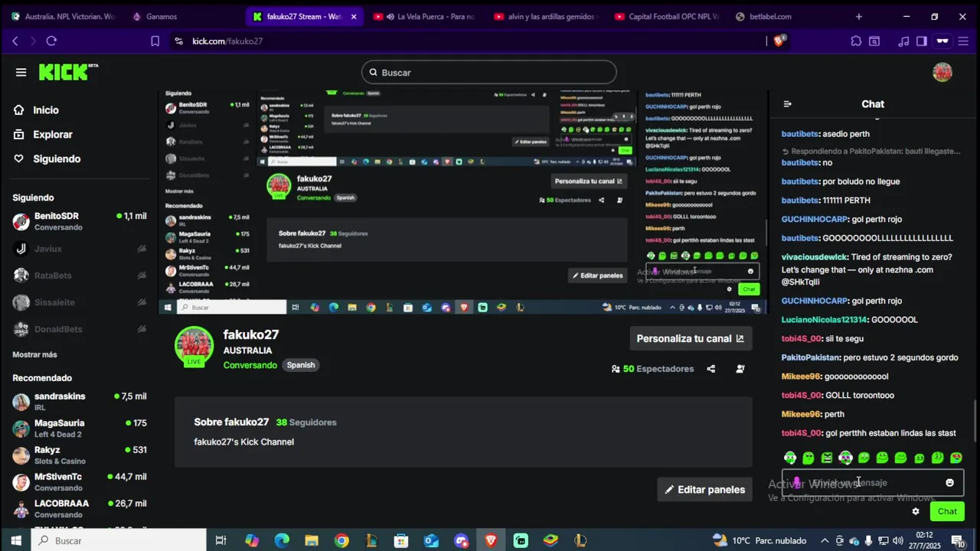Image resolution: width=980 pixels, height=551 pixels.
Task: Toggle the browser sidebar panel icon
Action: (x=922, y=41)
